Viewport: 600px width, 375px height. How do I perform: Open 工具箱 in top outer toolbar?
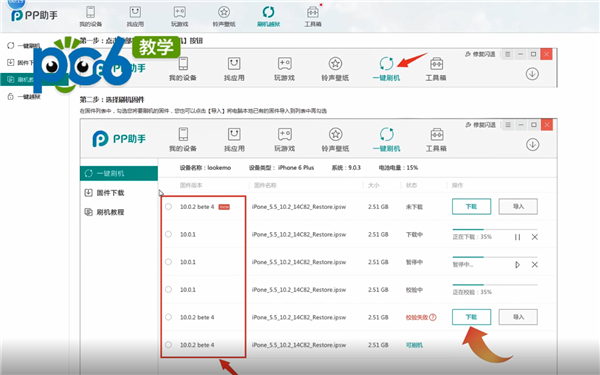click(x=313, y=16)
